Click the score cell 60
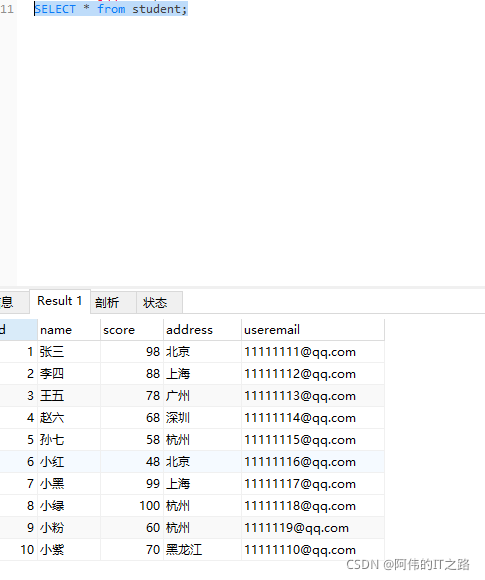Image resolution: width=485 pixels, height=580 pixels. point(132,528)
